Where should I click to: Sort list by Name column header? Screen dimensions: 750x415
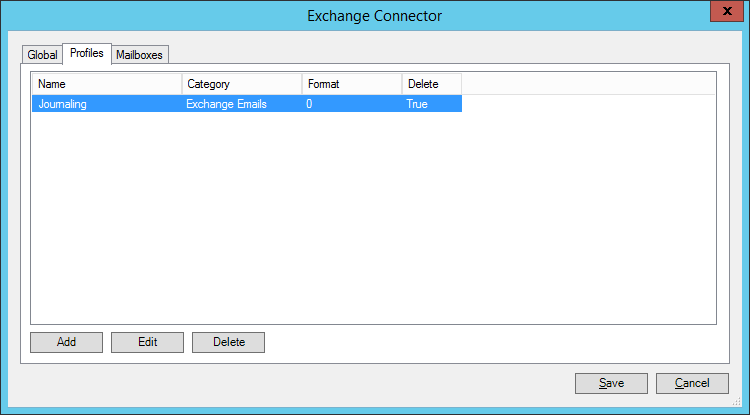click(x=107, y=84)
